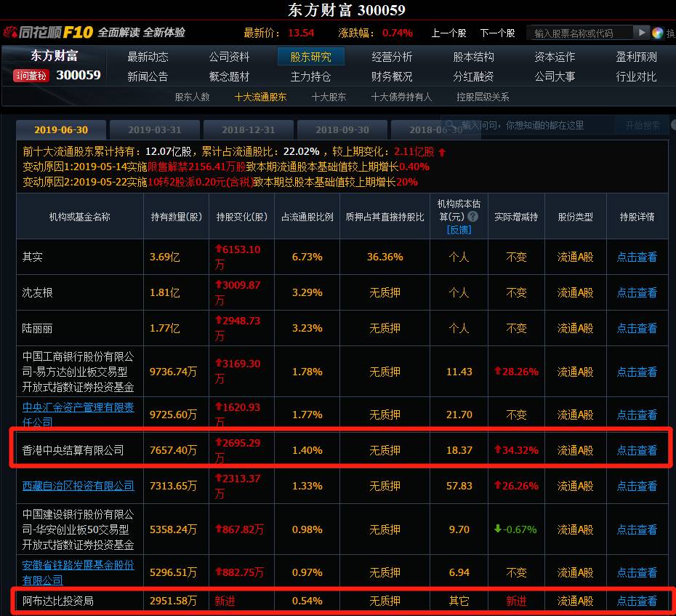Click 点击查看 for 安徽省铁路发展基金 row

click(x=637, y=573)
